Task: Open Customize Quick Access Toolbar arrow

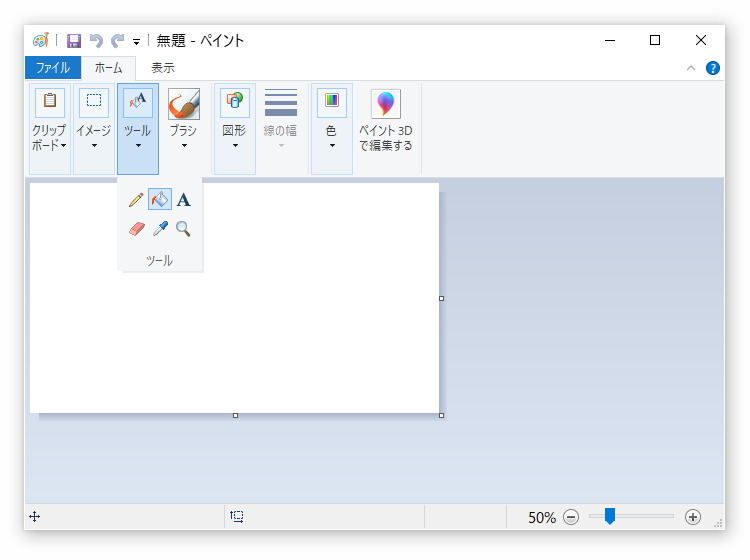Action: click(x=136, y=42)
